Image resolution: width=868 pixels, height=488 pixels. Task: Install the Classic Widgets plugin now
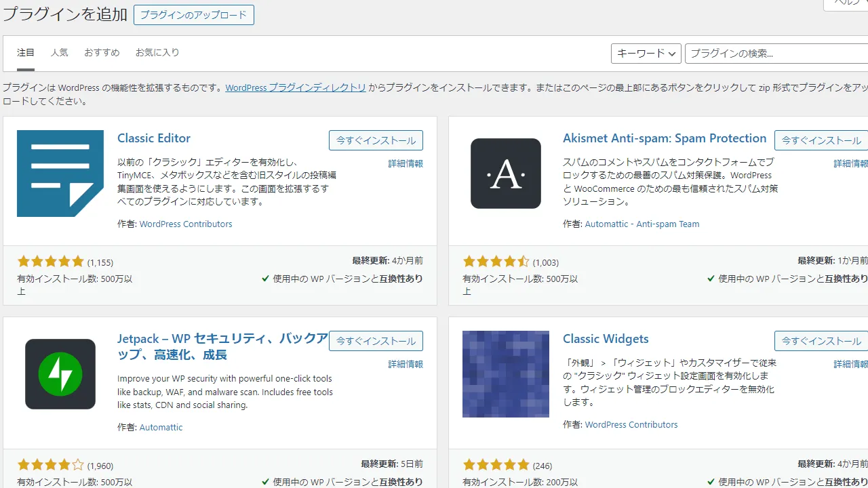coord(821,341)
